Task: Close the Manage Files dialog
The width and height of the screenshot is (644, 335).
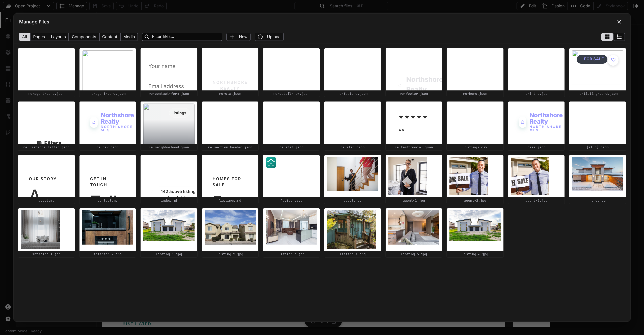Action: (x=619, y=22)
